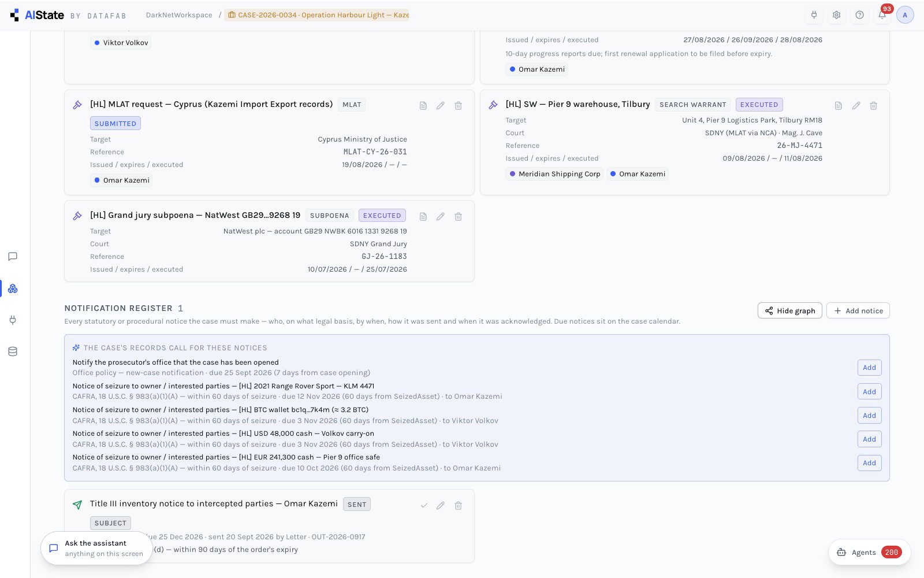
Task: Open the plug icon in left sidebar
Action: click(13, 320)
